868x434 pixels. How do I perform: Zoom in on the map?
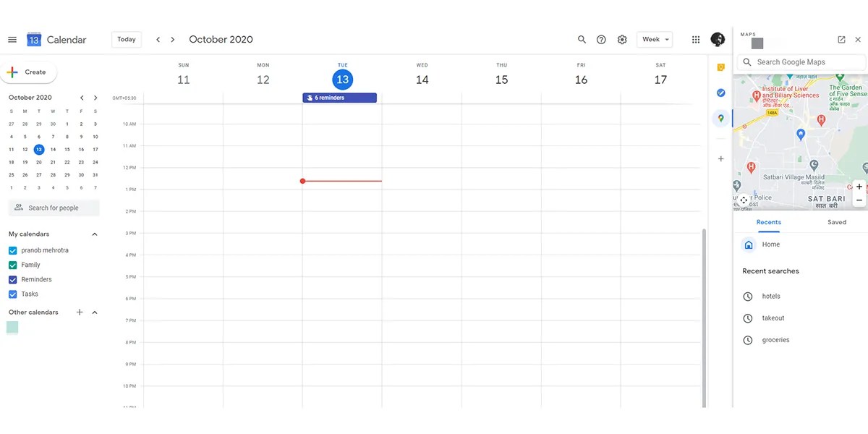tap(859, 186)
